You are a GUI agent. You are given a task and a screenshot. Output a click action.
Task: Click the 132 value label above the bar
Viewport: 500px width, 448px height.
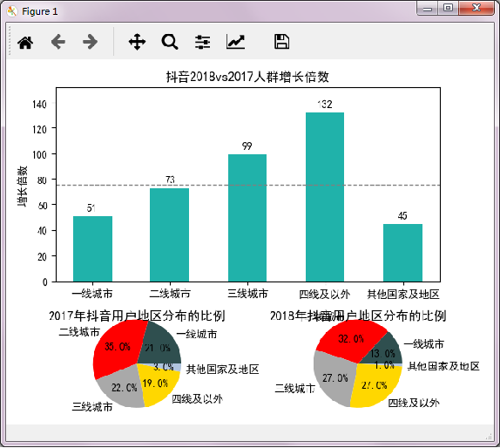[325, 105]
